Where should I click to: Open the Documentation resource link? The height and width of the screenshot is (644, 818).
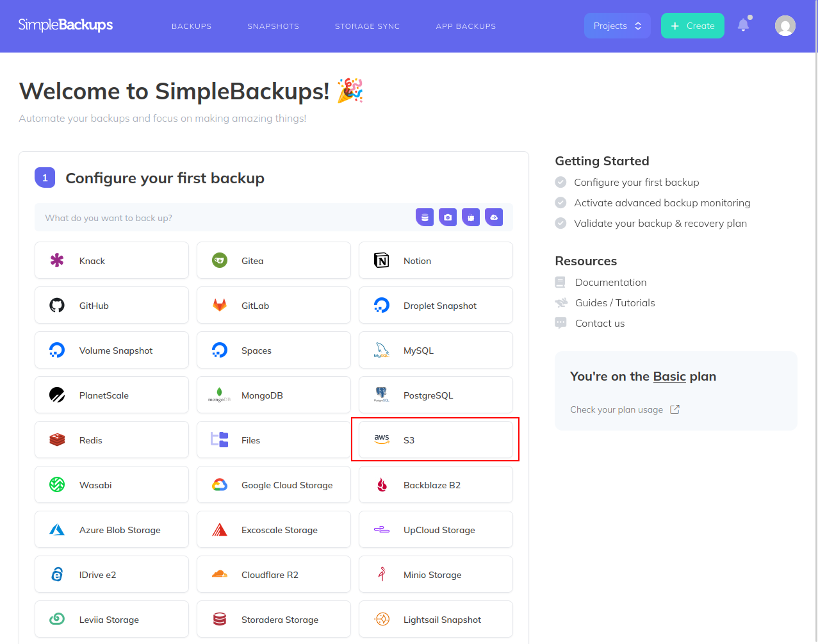[610, 282]
